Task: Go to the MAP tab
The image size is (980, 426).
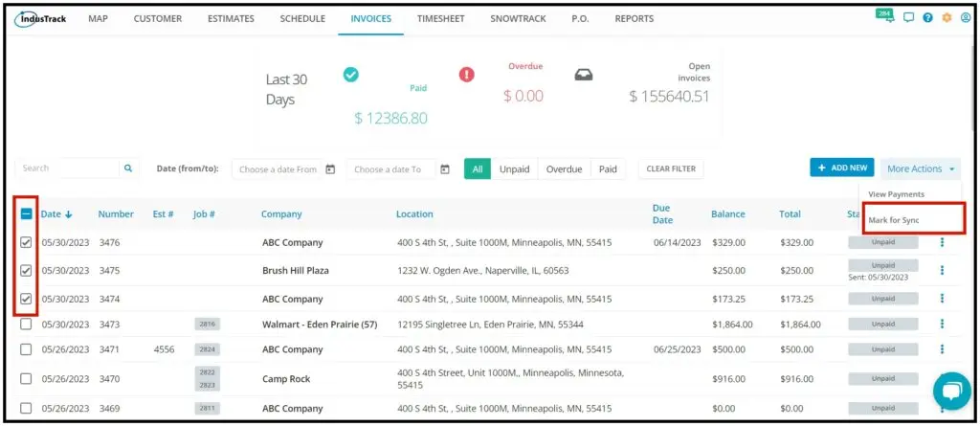Action: pyautogui.click(x=99, y=19)
